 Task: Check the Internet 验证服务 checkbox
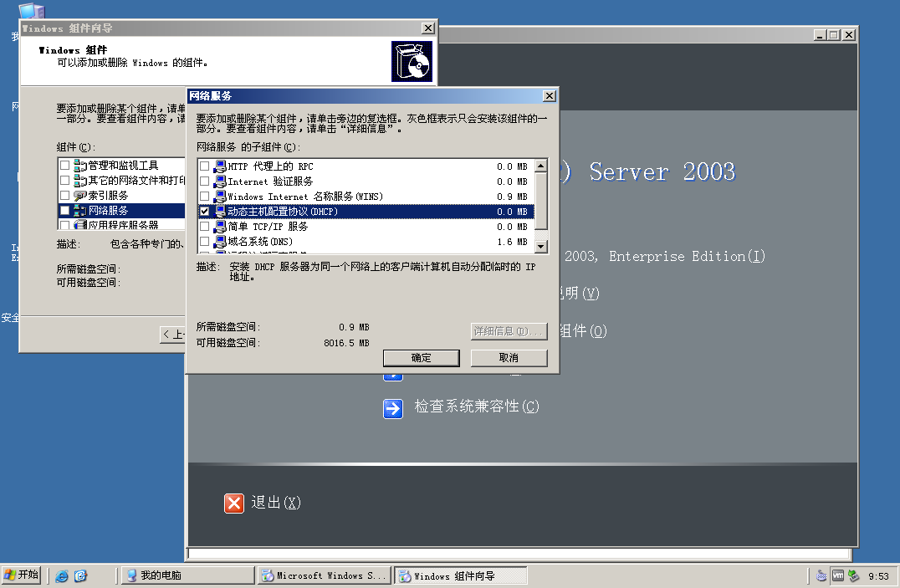click(204, 182)
